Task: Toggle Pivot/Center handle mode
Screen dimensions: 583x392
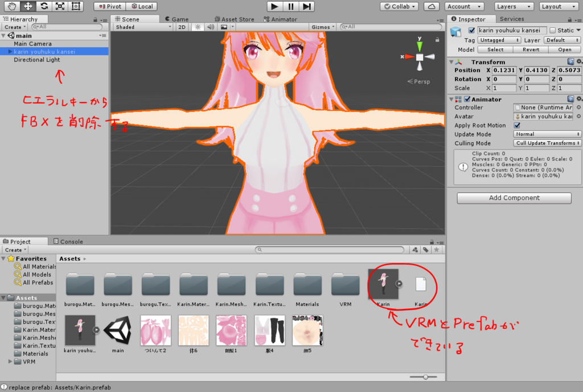Action: click(110, 6)
